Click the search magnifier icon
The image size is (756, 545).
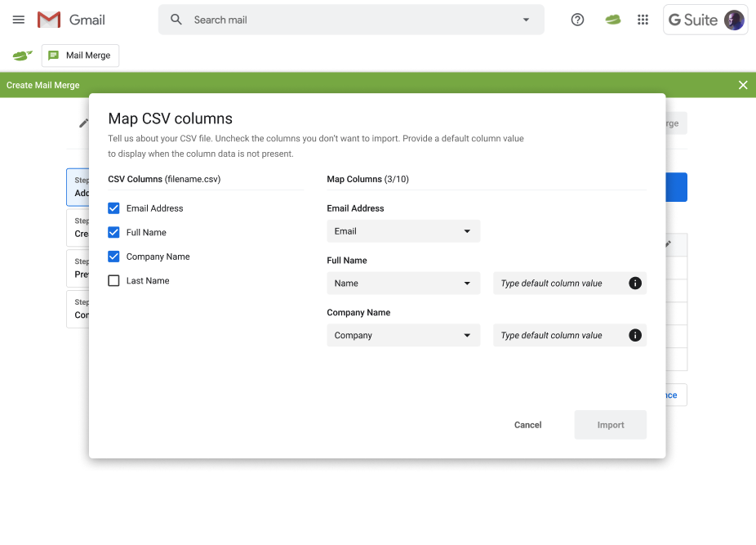pyautogui.click(x=176, y=20)
